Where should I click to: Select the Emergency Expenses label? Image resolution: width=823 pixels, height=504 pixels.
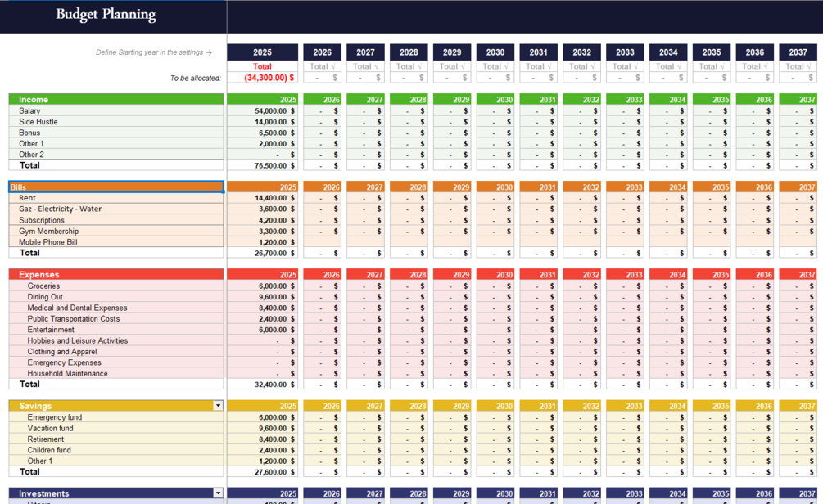point(64,363)
